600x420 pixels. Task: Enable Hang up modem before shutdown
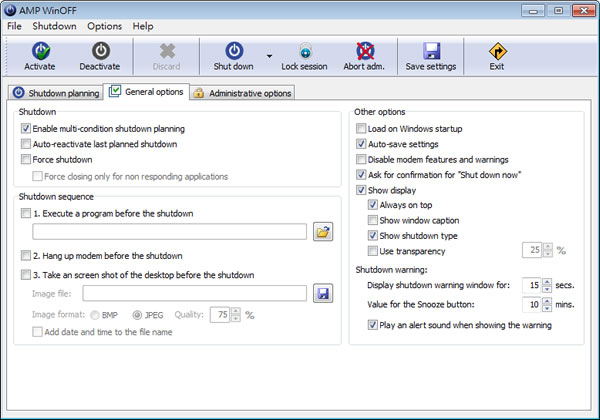[x=26, y=255]
